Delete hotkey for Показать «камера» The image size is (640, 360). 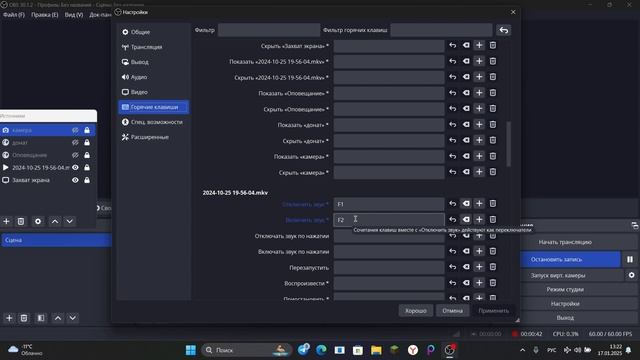point(493,156)
